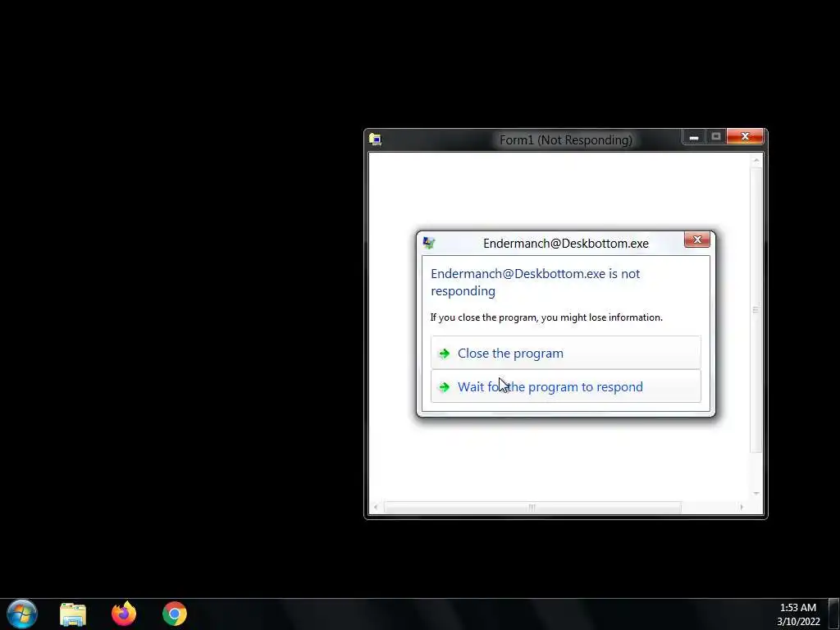Open File Explorer from the taskbar
This screenshot has height=630, width=840.
click(73, 614)
